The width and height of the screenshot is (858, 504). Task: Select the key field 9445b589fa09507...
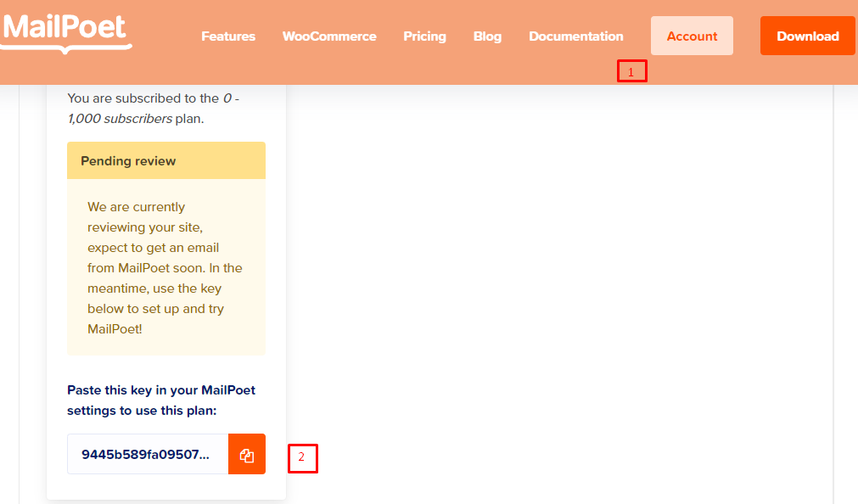[148, 454]
